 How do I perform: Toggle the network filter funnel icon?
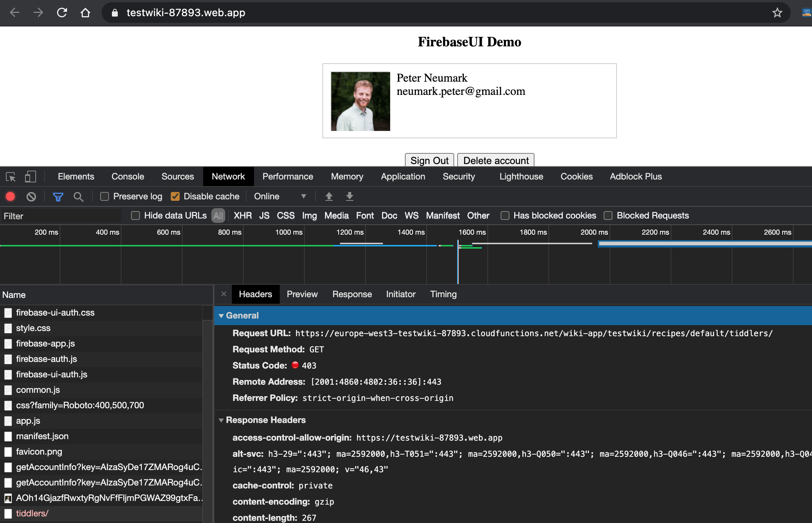58,197
